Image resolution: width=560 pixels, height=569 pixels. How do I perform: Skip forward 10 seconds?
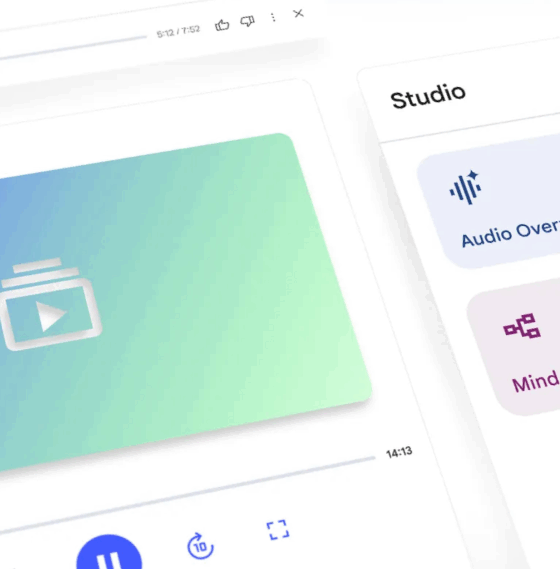200,546
